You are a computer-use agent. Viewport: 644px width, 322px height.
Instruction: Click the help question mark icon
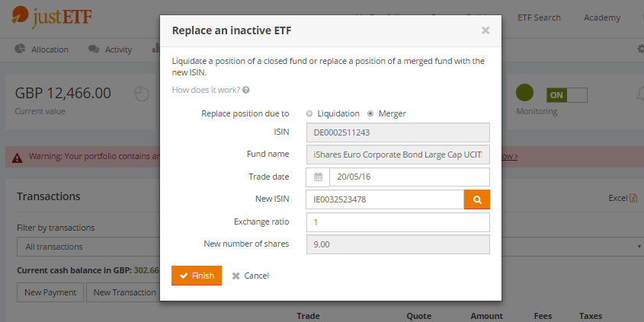246,90
